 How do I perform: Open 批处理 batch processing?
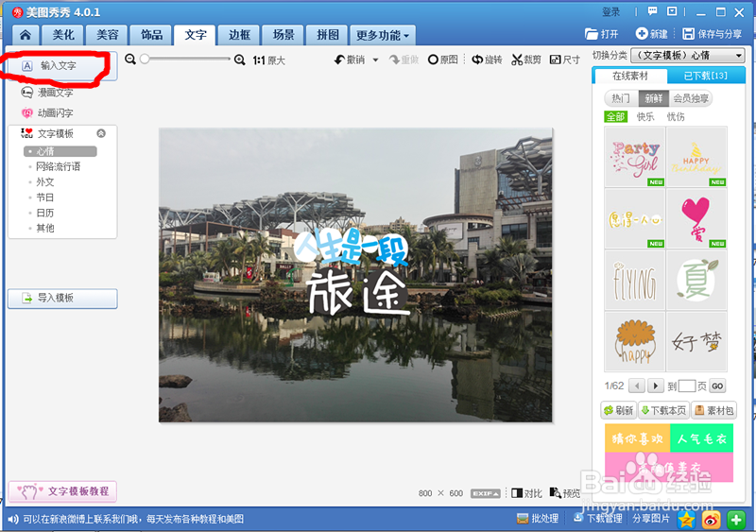click(x=537, y=519)
